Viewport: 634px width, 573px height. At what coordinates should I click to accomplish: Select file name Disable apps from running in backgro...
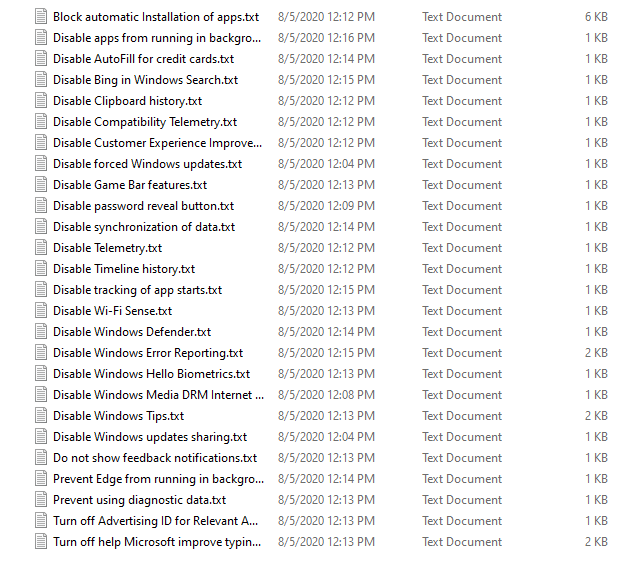click(x=157, y=38)
